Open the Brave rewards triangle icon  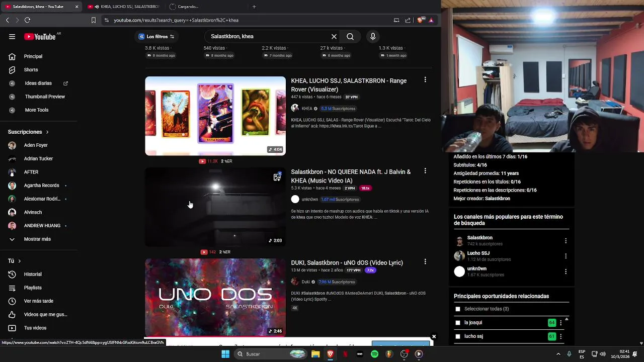pos(431,20)
